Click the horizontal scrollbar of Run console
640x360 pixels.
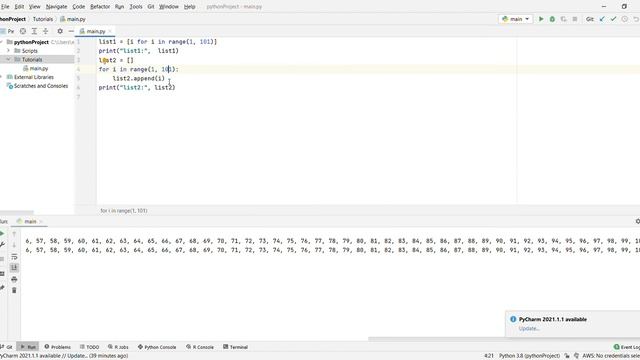504,339
